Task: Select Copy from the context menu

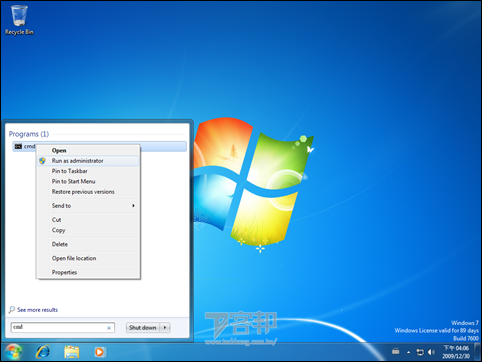Action: coord(88,230)
